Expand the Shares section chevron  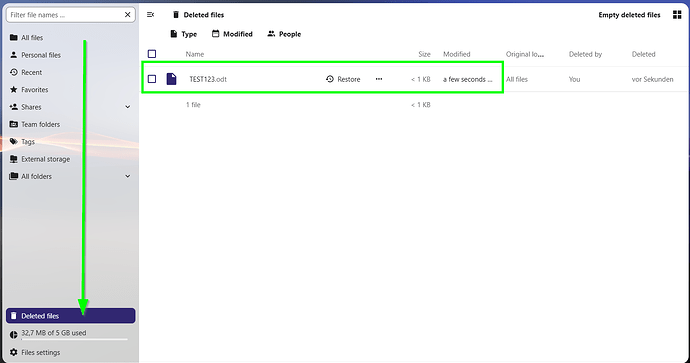coord(127,107)
